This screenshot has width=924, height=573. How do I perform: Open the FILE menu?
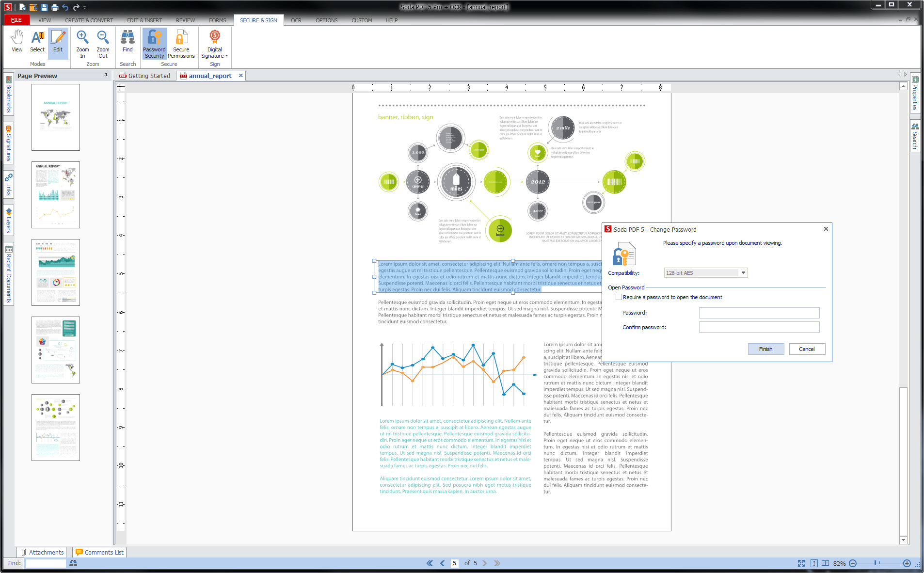click(16, 20)
